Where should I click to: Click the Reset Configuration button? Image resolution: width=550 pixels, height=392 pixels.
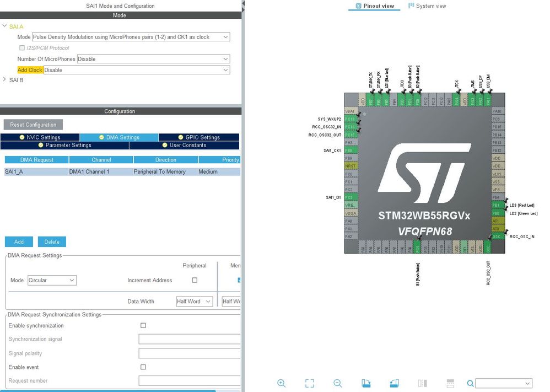[x=33, y=125]
